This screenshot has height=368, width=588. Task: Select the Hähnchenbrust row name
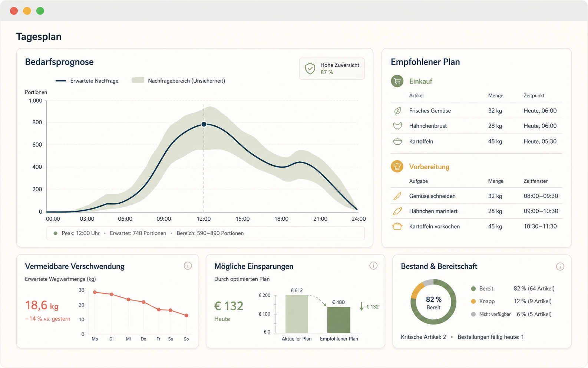tap(428, 126)
